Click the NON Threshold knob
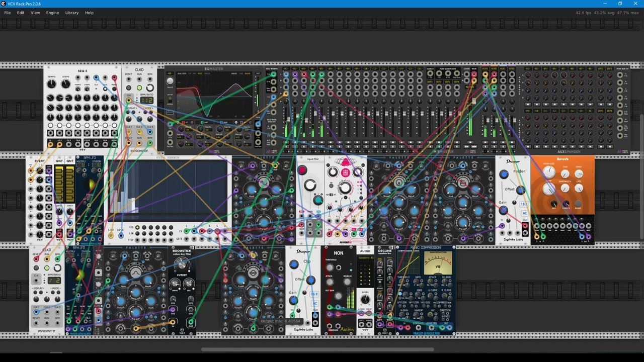 point(330,267)
